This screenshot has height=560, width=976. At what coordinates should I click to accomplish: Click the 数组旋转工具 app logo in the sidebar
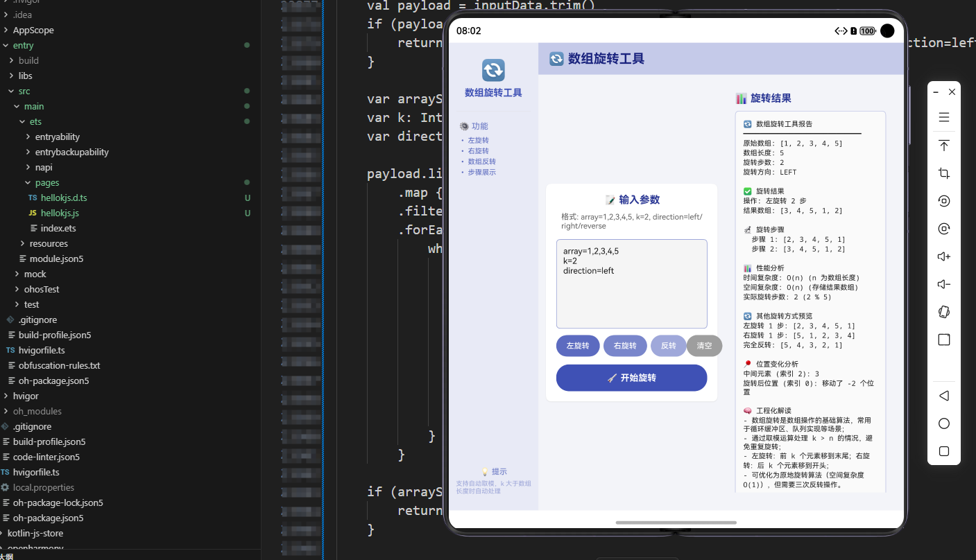coord(493,70)
